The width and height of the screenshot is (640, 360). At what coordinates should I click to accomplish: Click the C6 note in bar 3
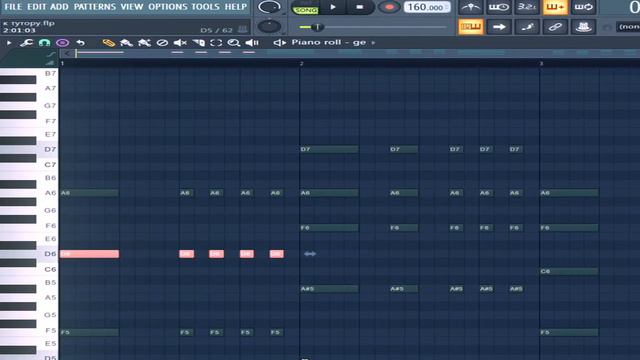(x=569, y=271)
